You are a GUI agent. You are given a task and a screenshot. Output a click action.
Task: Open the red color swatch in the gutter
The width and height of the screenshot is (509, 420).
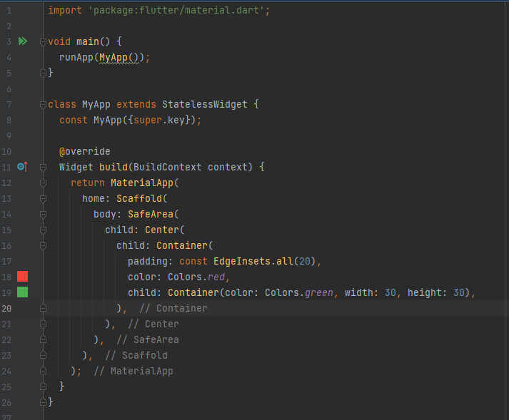pyautogui.click(x=22, y=277)
